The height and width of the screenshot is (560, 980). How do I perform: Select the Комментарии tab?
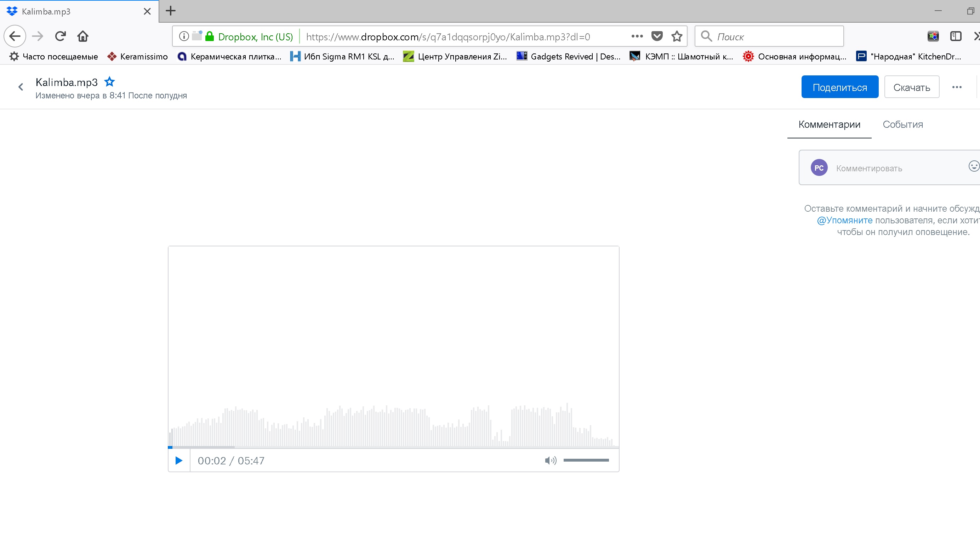pos(829,124)
